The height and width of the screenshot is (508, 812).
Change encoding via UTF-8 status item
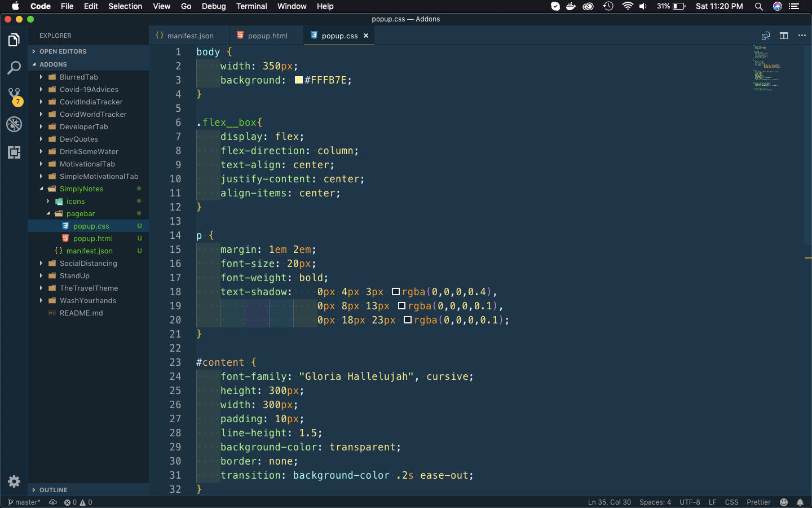click(x=690, y=502)
